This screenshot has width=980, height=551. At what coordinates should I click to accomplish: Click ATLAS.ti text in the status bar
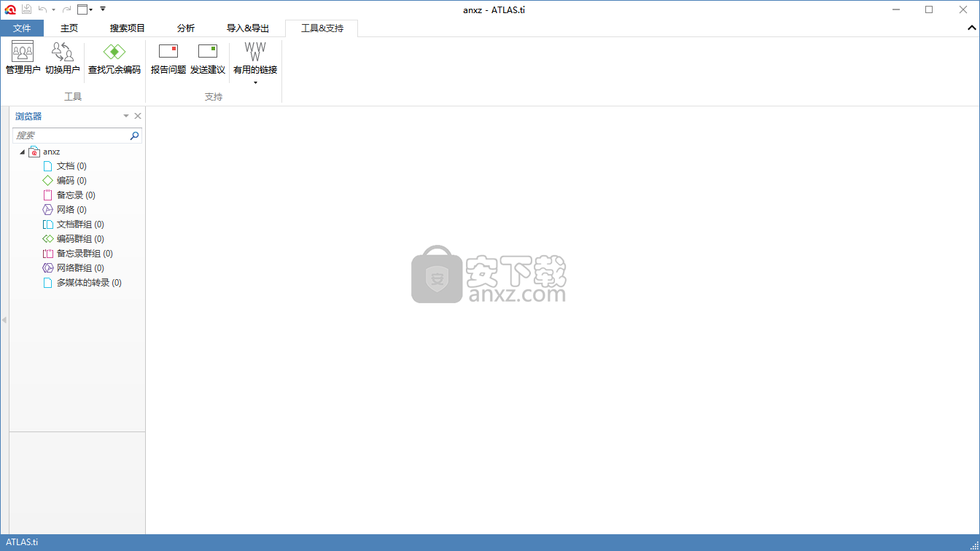tap(22, 542)
